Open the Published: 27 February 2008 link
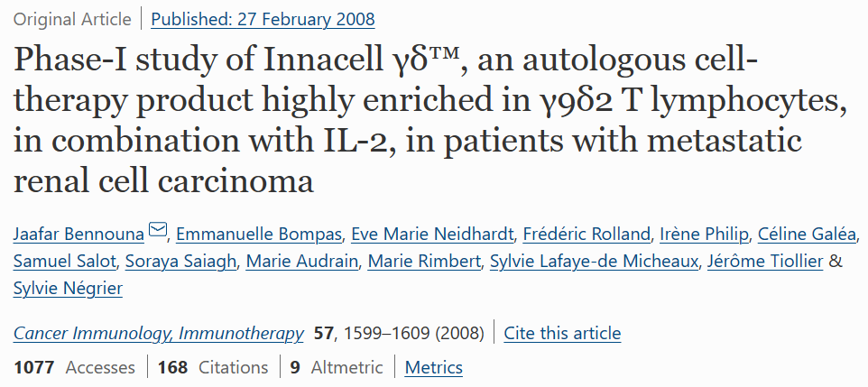The height and width of the screenshot is (387, 868). (x=263, y=19)
